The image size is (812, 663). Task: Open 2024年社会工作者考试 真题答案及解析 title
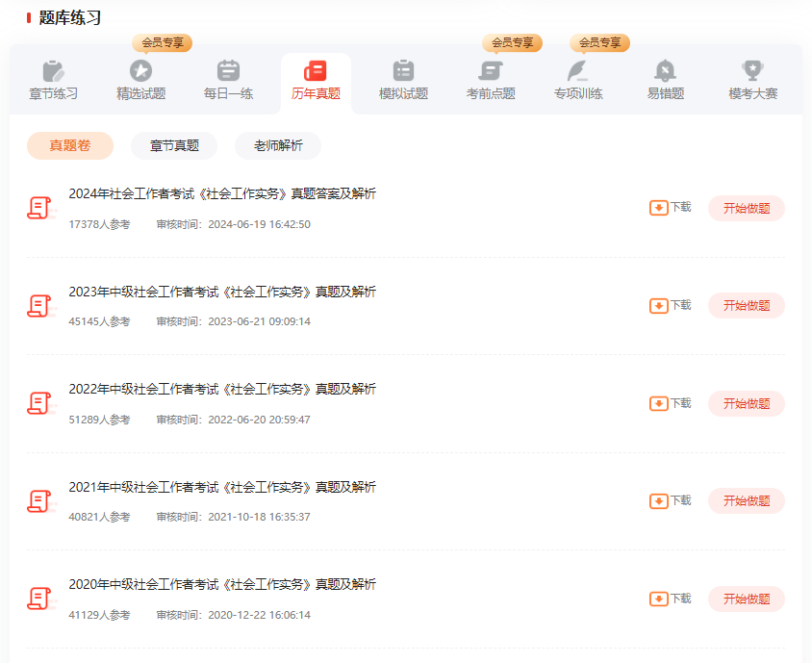click(x=222, y=193)
